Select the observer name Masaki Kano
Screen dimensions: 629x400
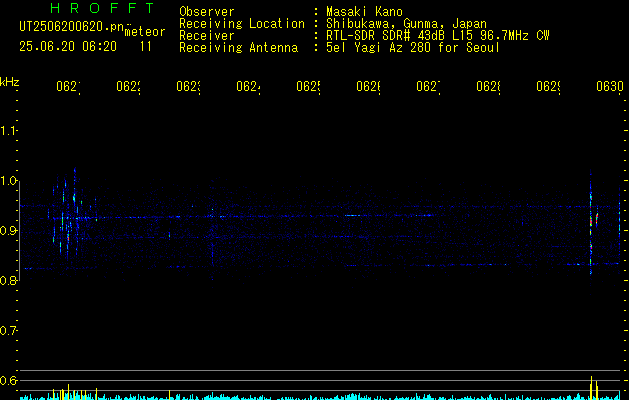point(364,11)
